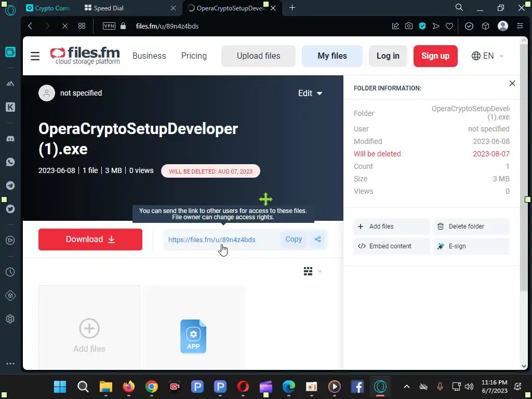Image resolution: width=532 pixels, height=399 pixels.
Task: Open Firefox from taskbar
Action: pos(129,387)
